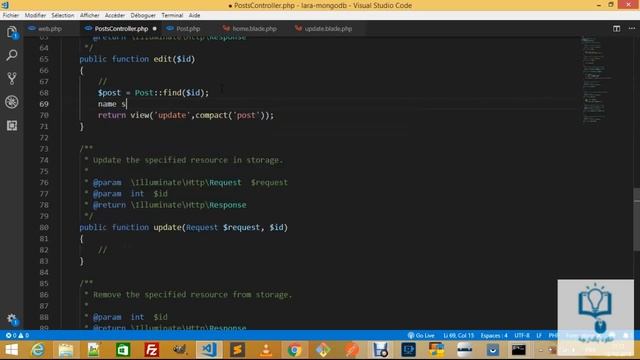Screen dimensions: 640x360
Task: Open the Fichier menu
Action: (11, 15)
